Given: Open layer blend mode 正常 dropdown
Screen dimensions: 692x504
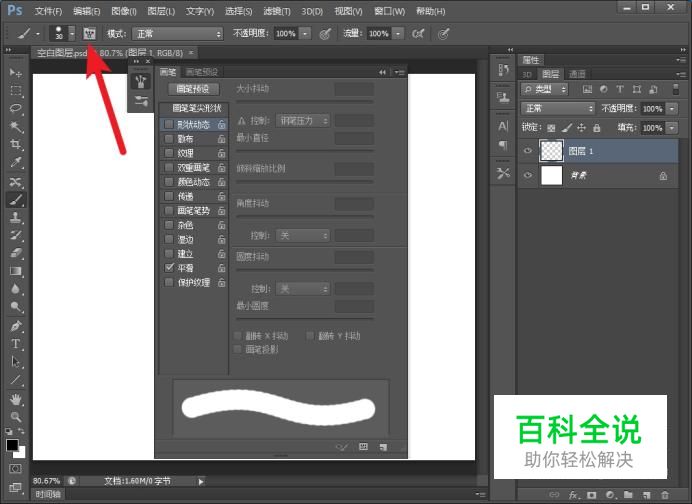Looking at the screenshot, I should click(x=558, y=108).
